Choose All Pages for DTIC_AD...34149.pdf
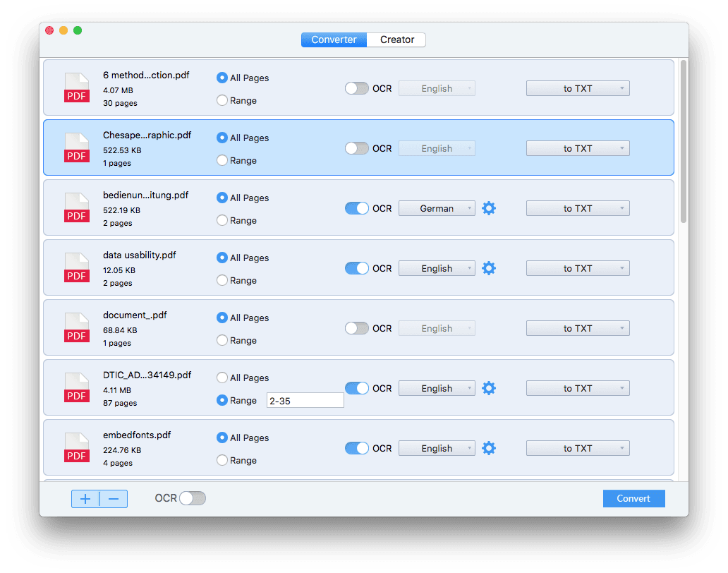728x573 pixels. tap(223, 378)
